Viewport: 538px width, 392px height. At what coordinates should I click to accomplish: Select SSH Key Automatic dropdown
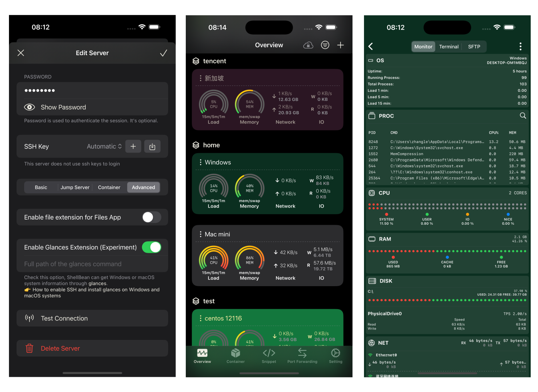(103, 146)
